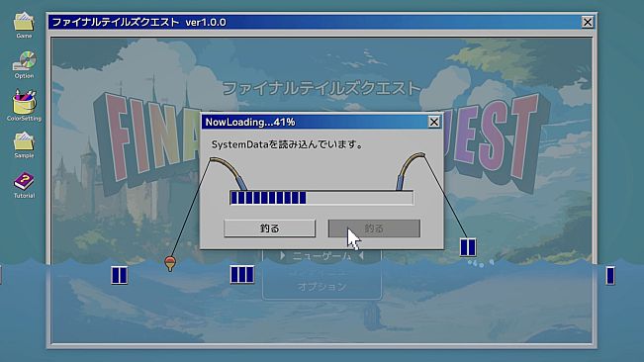
Task: Select オプション in the title menu
Action: [322, 287]
